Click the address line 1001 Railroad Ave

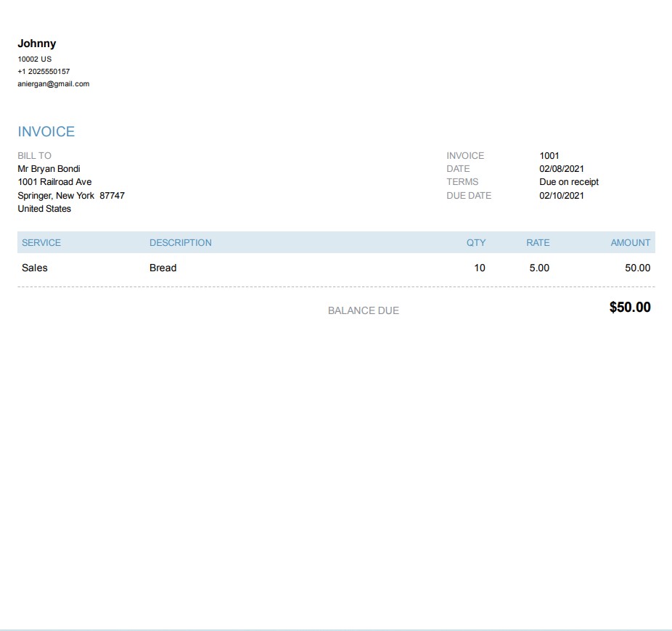tap(54, 182)
